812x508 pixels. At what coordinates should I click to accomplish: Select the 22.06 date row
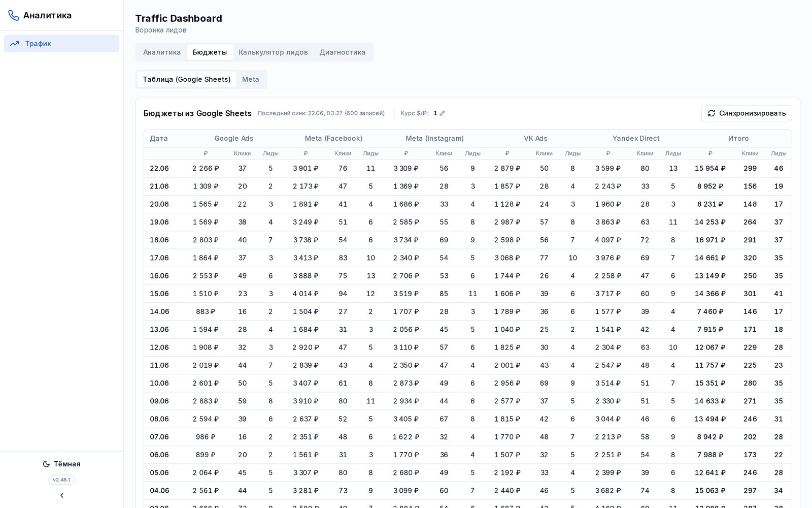(x=467, y=168)
